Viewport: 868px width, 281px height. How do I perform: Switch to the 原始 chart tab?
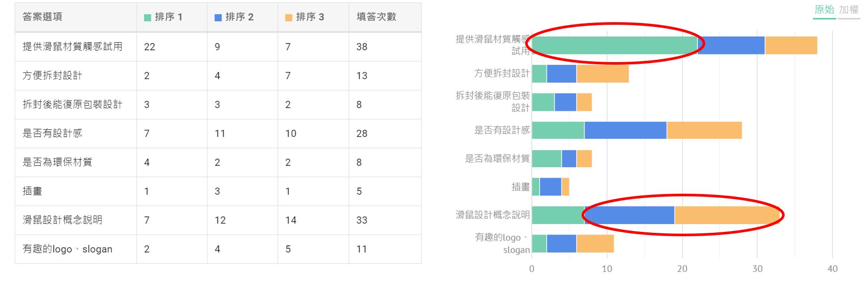point(824,10)
